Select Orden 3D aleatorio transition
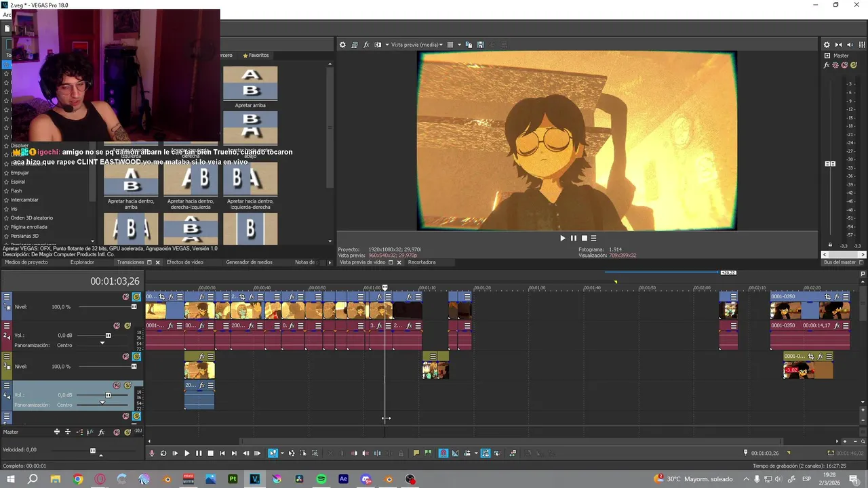 [31, 218]
